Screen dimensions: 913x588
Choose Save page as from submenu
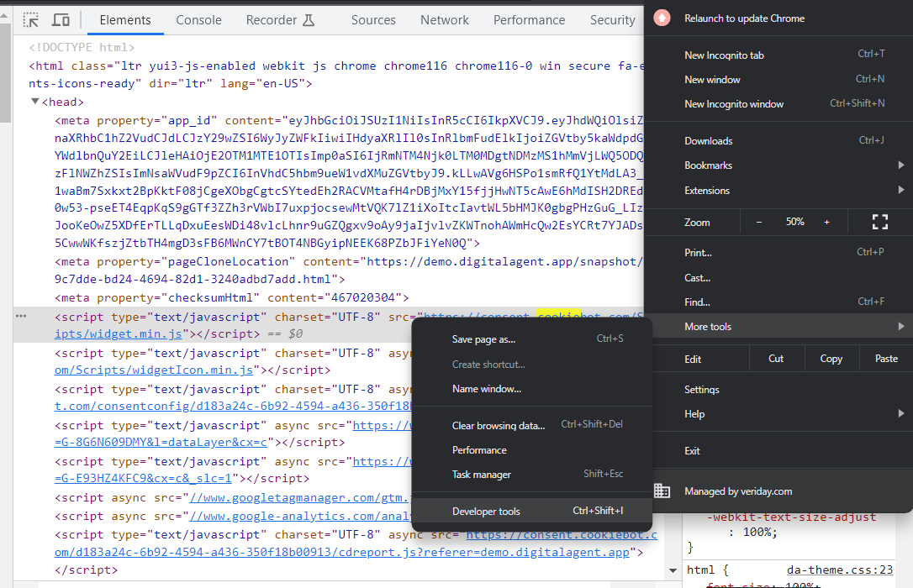(531, 339)
